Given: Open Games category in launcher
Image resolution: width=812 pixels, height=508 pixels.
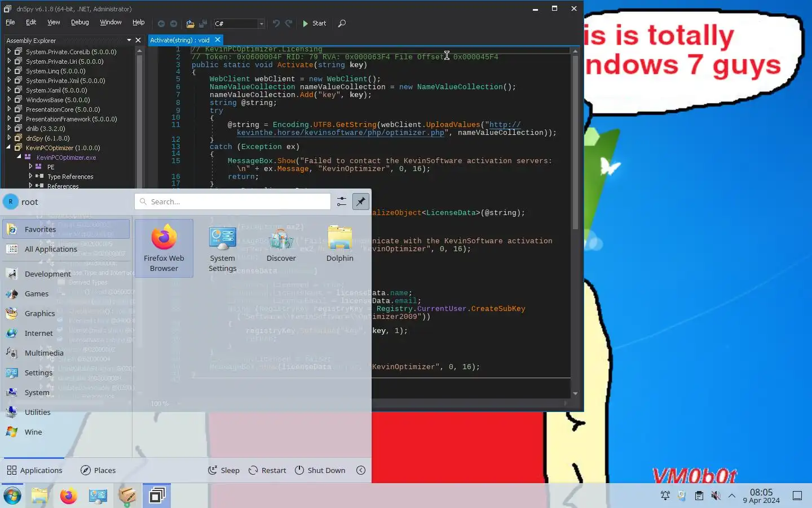Looking at the screenshot, I should pos(67,294).
